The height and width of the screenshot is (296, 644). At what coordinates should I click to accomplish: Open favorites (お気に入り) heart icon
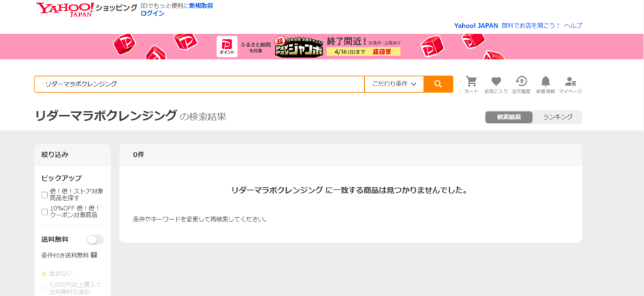(496, 82)
